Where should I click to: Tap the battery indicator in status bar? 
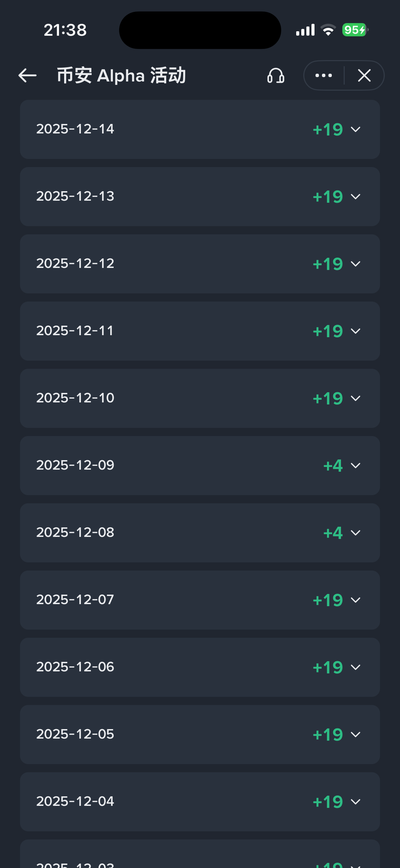[355, 30]
